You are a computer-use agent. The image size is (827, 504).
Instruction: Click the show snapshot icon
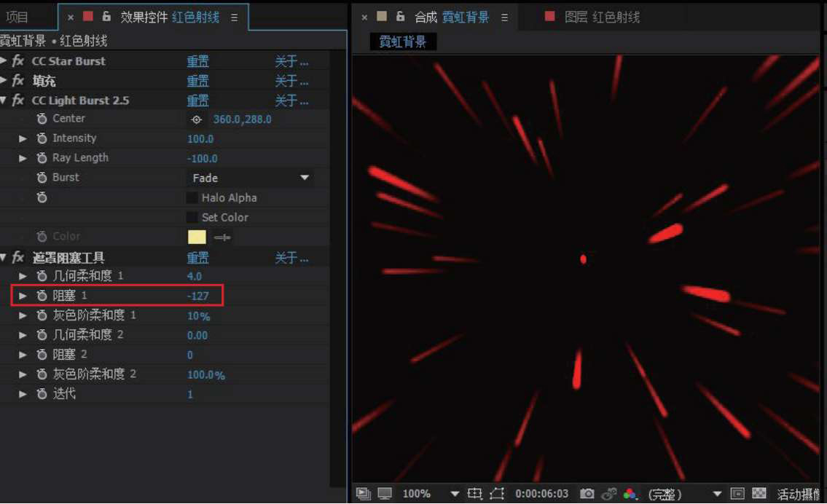point(609,494)
